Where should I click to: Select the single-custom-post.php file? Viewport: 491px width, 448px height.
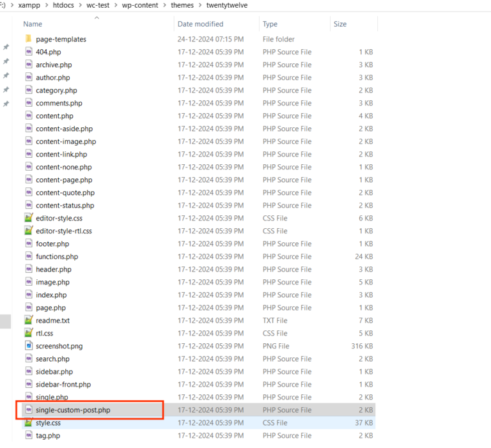pyautogui.click(x=73, y=410)
